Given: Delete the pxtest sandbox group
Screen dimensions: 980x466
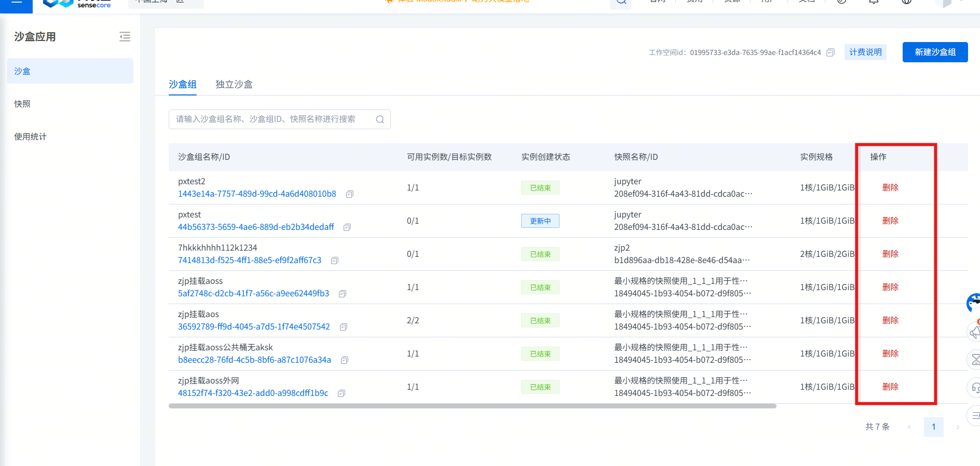Looking at the screenshot, I should [890, 221].
